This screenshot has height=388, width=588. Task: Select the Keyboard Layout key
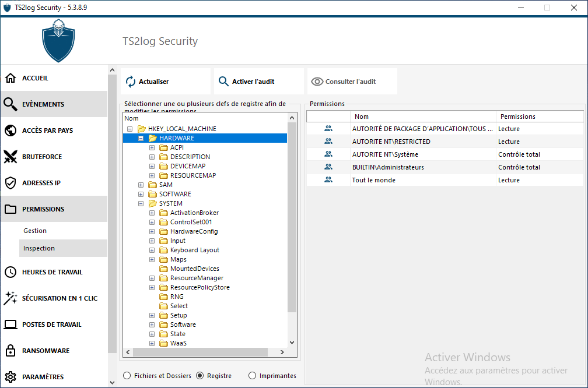pos(195,250)
